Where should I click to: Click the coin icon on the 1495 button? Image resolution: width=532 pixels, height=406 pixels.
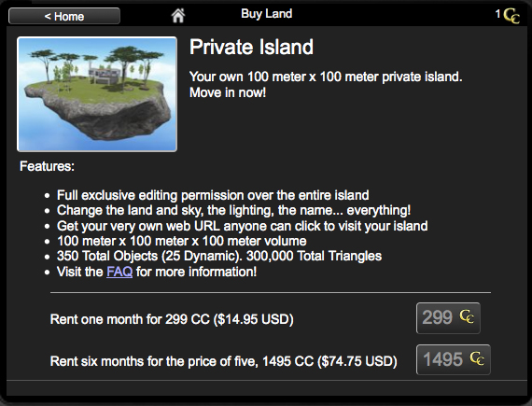[477, 358]
